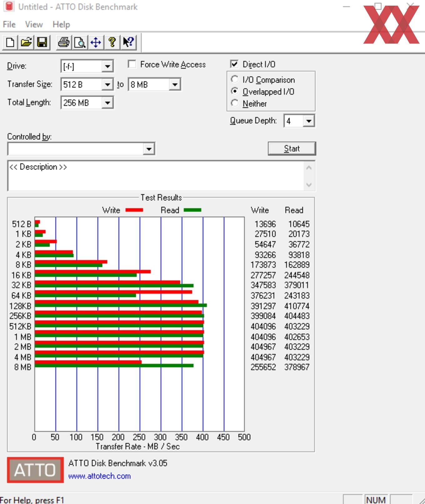This screenshot has height=504, width=425.
Task: Click the four-arrow move icon
Action: [x=96, y=42]
